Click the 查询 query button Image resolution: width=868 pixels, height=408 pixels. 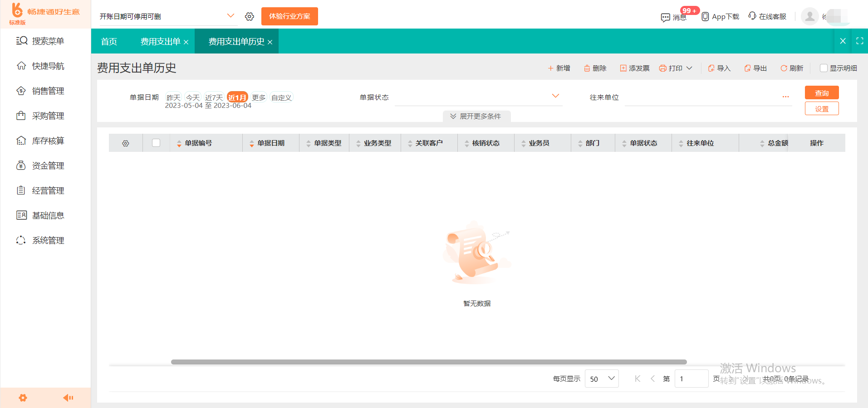click(821, 92)
